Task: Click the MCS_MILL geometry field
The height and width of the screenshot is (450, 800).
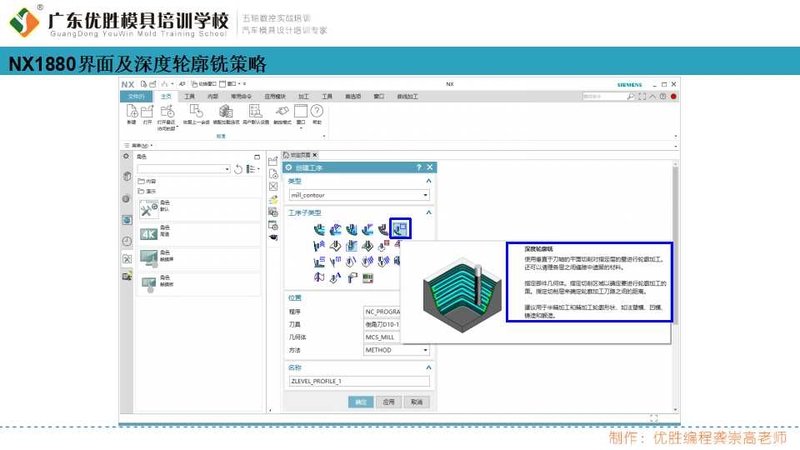Action: (382, 337)
